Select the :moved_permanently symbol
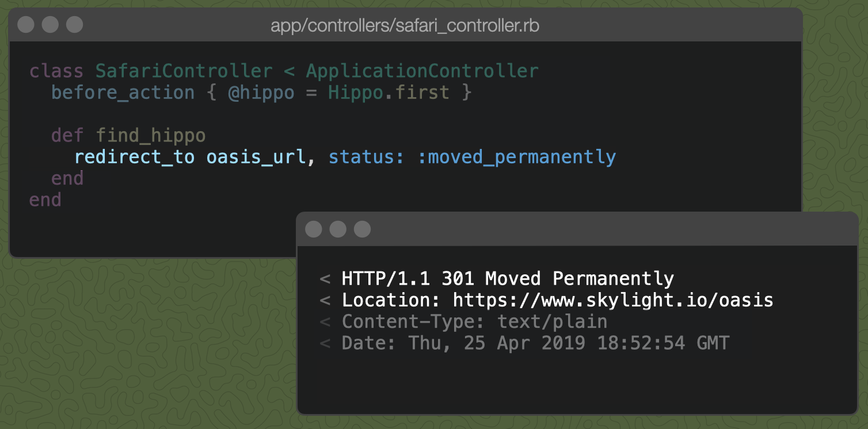Viewport: 868px width, 429px height. (519, 156)
